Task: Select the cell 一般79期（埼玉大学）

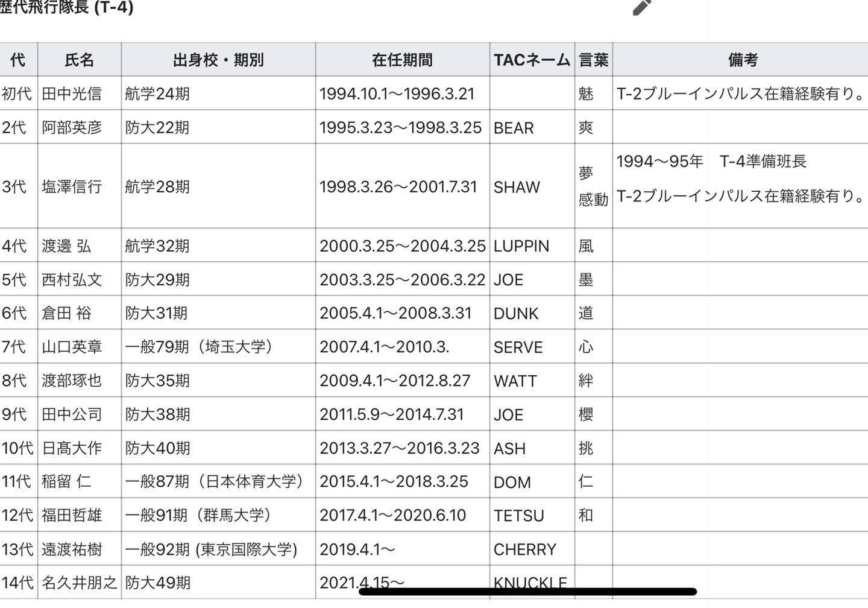Action: point(199,347)
